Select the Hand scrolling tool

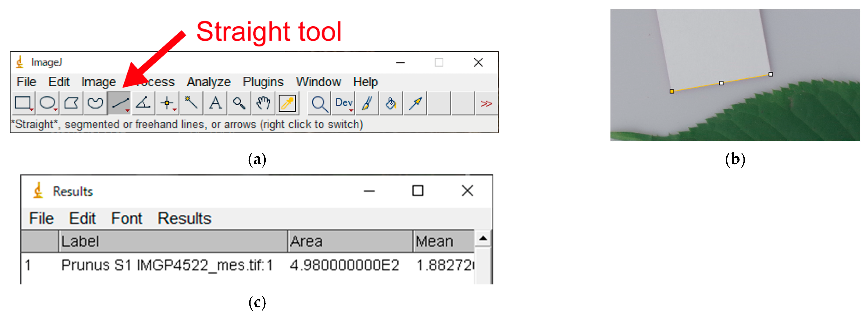[x=263, y=103]
